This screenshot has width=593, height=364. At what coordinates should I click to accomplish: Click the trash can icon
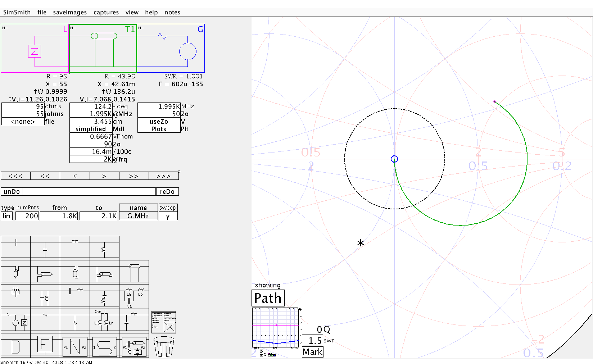click(x=164, y=346)
